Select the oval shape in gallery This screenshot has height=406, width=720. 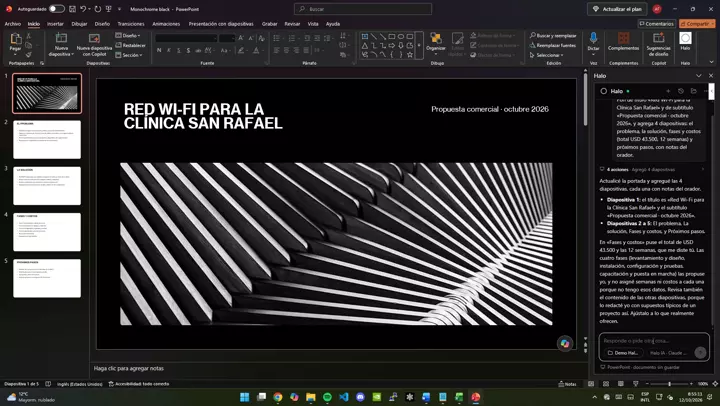[401, 36]
